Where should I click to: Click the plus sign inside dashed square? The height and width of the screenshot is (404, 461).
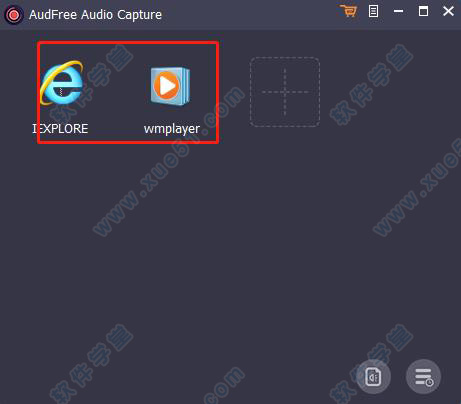285,92
